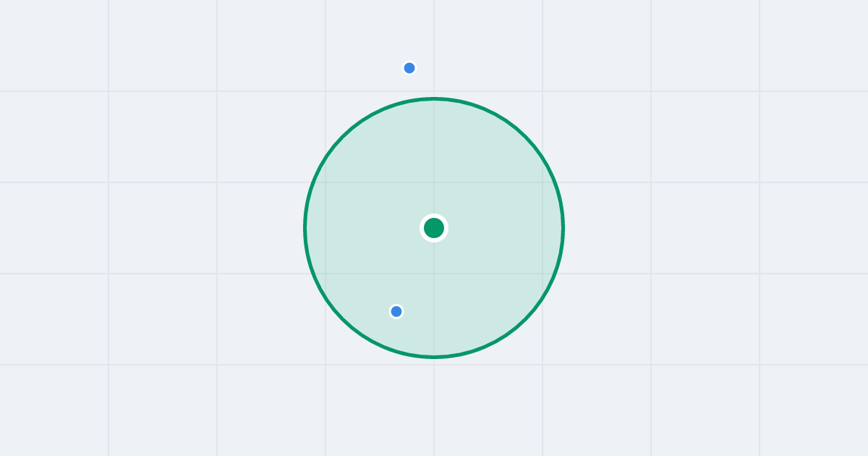868x456 pixels.
Task: Click the grid cell in the bottom-right corner
Action: pyautogui.click(x=814, y=410)
